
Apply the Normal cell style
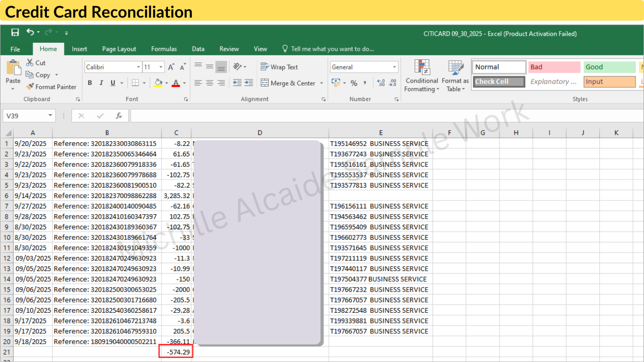click(499, 67)
